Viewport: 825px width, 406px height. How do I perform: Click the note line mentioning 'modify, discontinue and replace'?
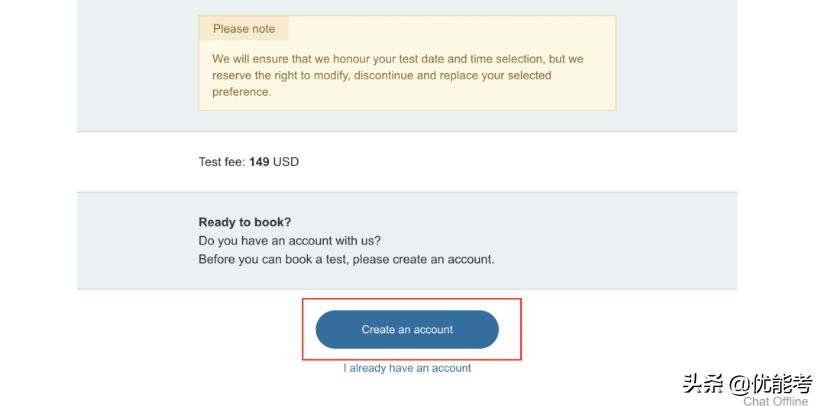click(381, 75)
